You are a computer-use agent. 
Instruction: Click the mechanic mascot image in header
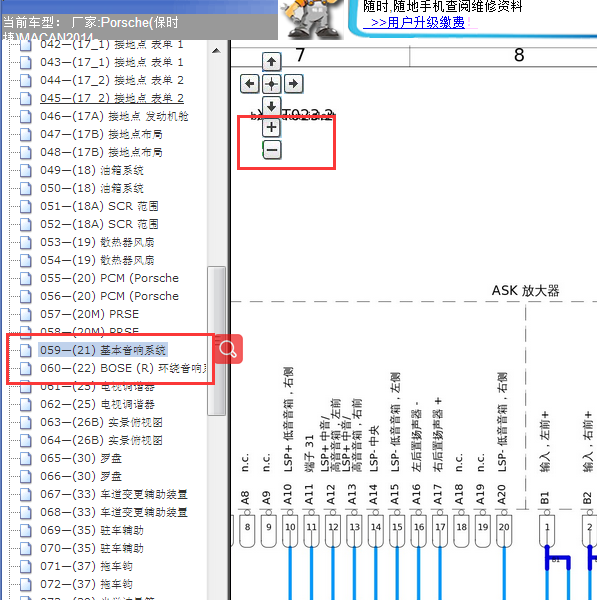pyautogui.click(x=312, y=19)
